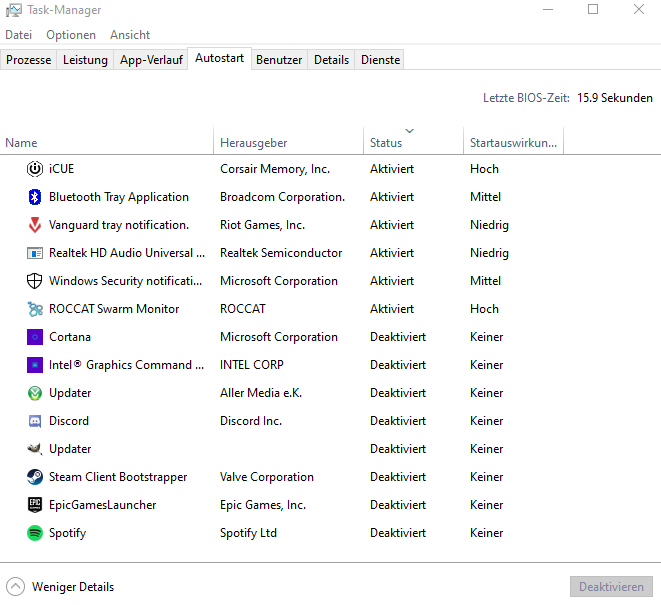
Task: Sort by the Name column header
Action: tap(107, 143)
